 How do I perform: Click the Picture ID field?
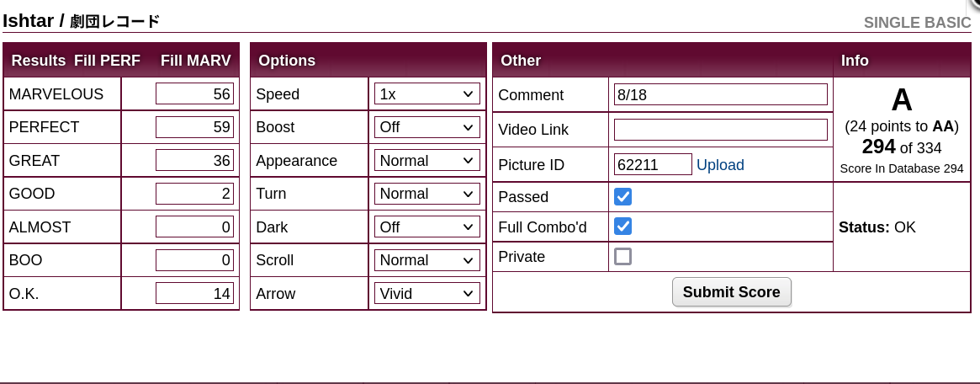[x=653, y=164]
